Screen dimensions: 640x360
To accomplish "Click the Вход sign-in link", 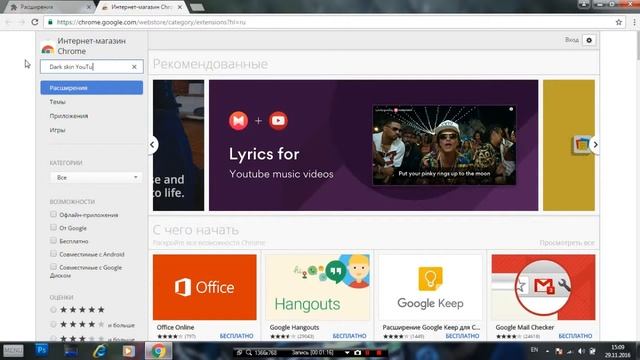I will [x=571, y=40].
